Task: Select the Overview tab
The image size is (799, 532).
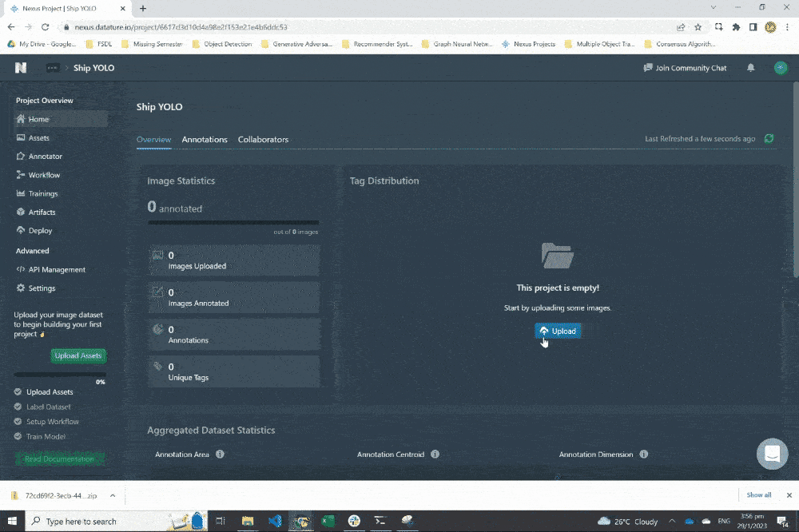Action: [x=154, y=140]
